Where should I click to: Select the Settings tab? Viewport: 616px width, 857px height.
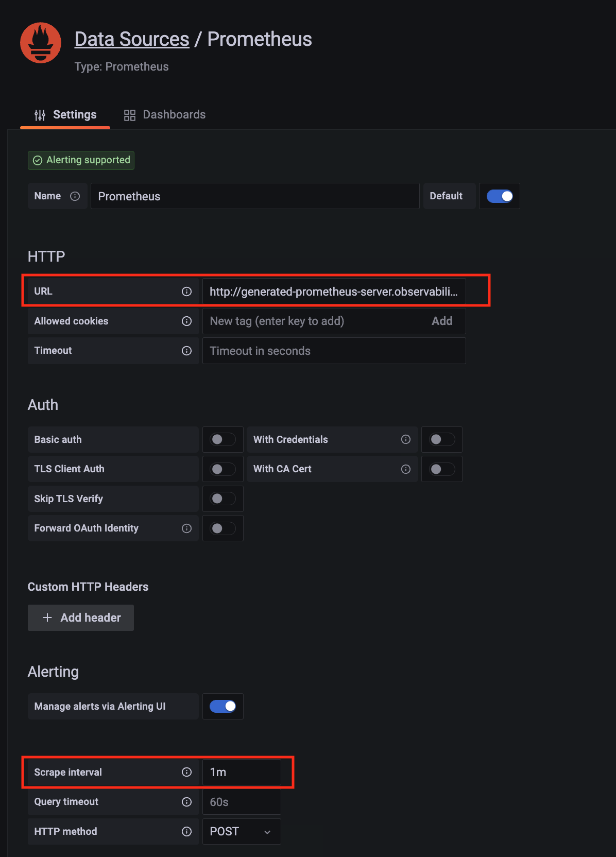[65, 115]
